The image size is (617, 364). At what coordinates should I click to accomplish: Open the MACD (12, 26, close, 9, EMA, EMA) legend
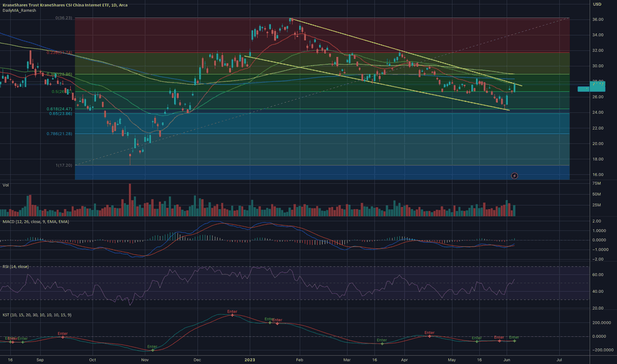[x=36, y=222]
